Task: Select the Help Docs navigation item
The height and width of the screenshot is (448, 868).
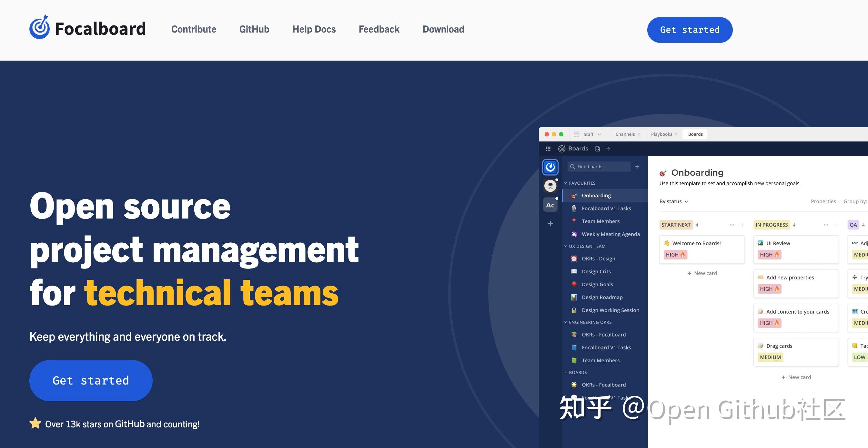Action: [313, 29]
